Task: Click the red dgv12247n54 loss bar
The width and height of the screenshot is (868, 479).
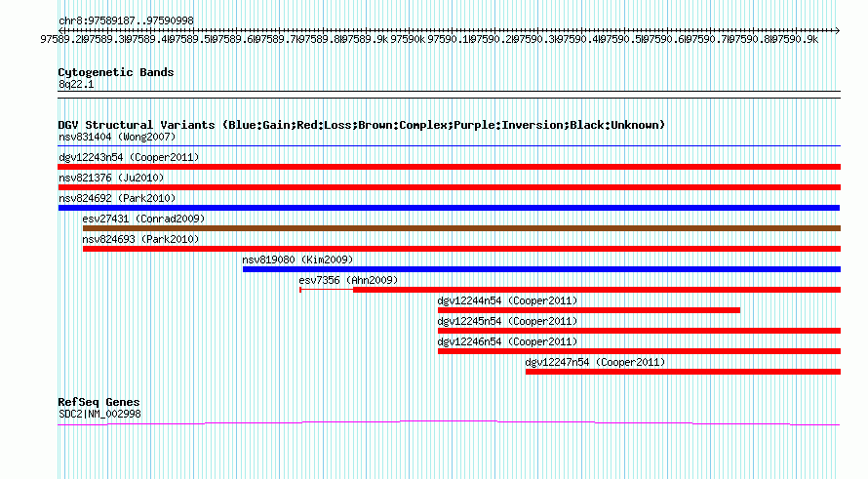Action: tap(683, 372)
